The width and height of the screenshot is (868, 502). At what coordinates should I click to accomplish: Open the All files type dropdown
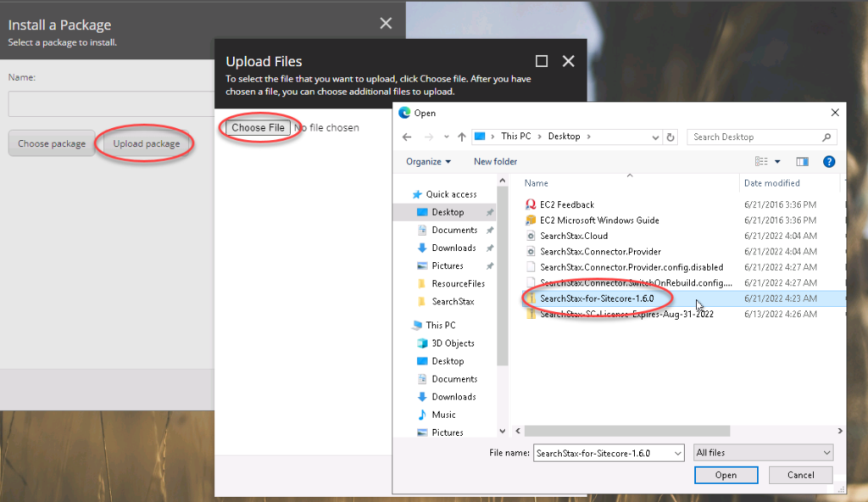[x=764, y=453]
